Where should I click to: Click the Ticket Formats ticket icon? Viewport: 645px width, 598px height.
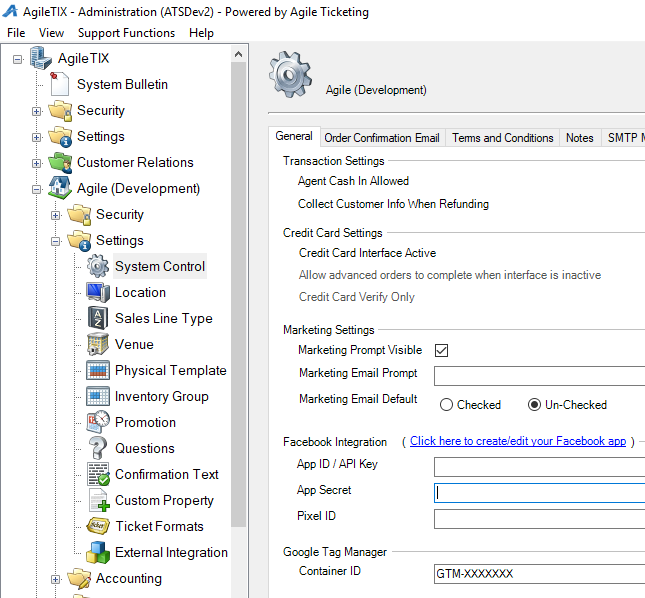98,526
